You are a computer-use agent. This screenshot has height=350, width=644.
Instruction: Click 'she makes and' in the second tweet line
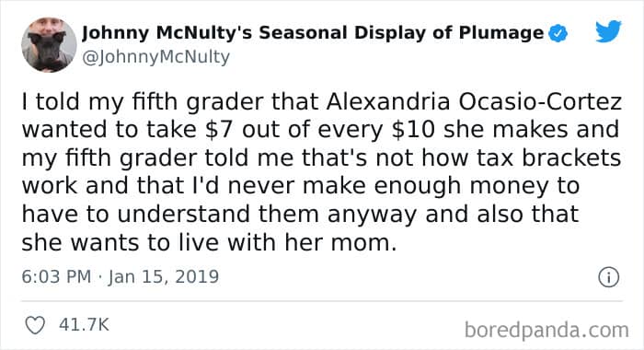click(x=531, y=130)
